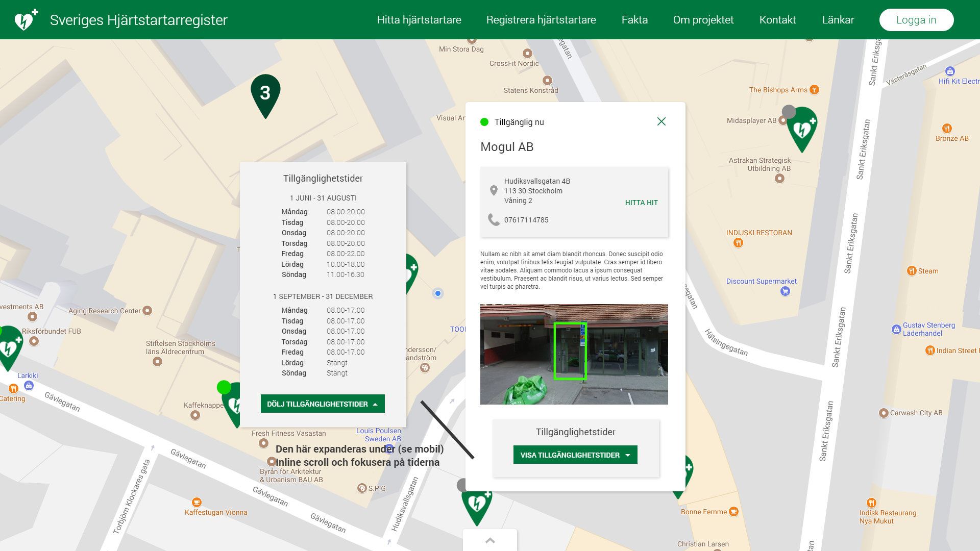
Task: Click The Bishops Arms bar icon
Action: [815, 90]
